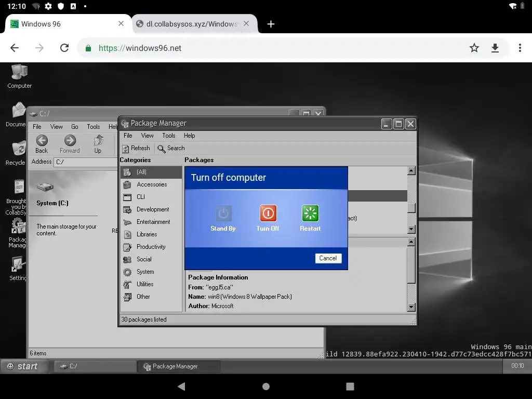Select the Libraries category icon
The height and width of the screenshot is (399, 532).
coord(127,234)
